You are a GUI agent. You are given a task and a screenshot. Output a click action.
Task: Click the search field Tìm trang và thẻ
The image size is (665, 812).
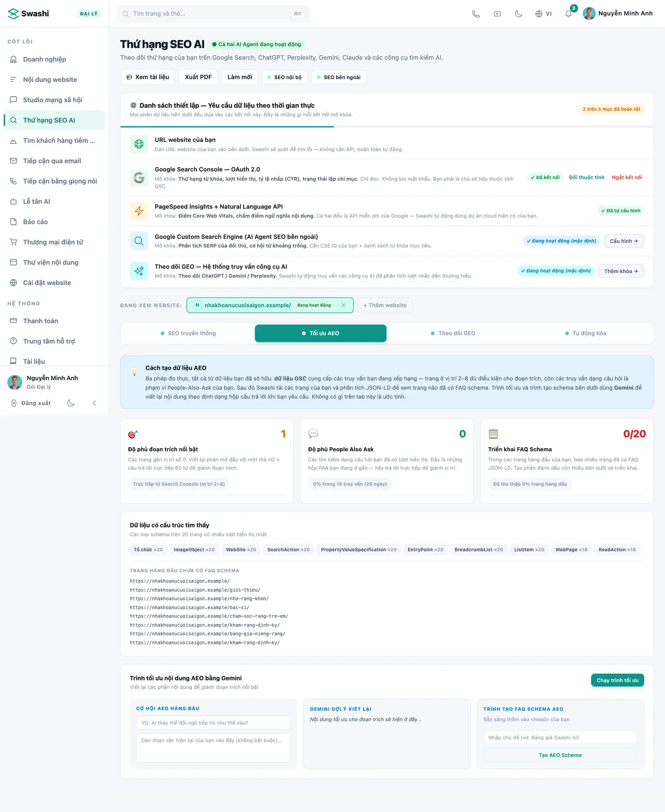tap(213, 14)
